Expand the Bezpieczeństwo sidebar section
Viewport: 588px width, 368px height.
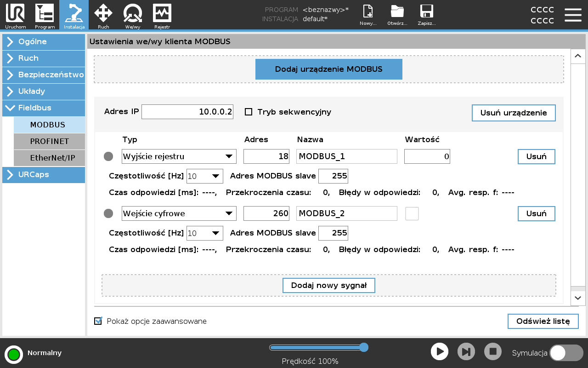(x=44, y=75)
